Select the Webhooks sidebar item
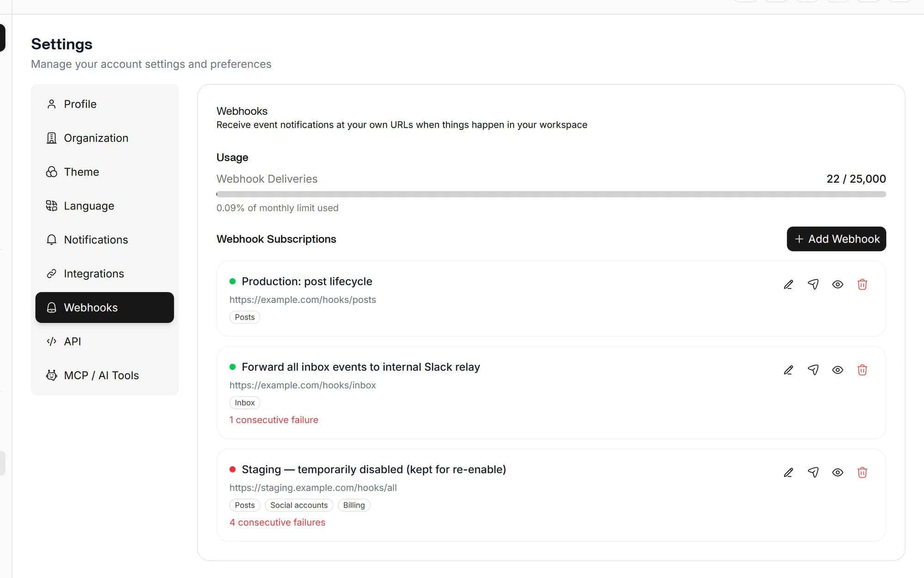This screenshot has height=578, width=924. click(x=104, y=307)
